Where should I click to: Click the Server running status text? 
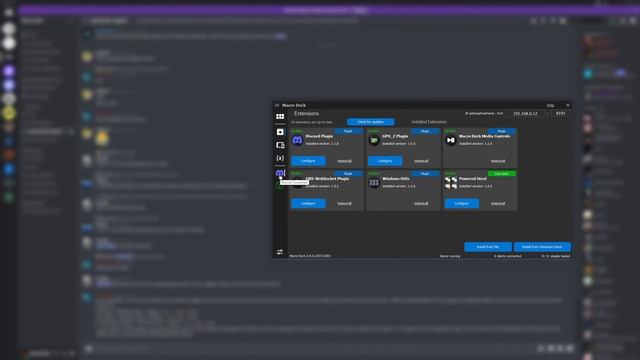(x=450, y=256)
